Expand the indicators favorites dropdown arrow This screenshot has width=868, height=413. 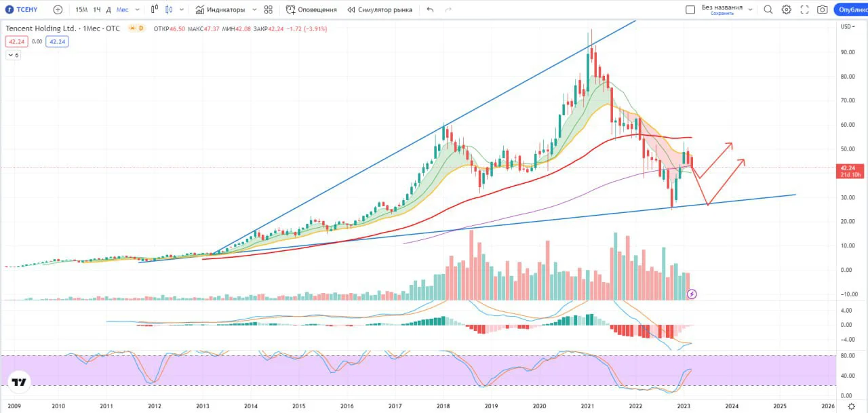pyautogui.click(x=254, y=9)
